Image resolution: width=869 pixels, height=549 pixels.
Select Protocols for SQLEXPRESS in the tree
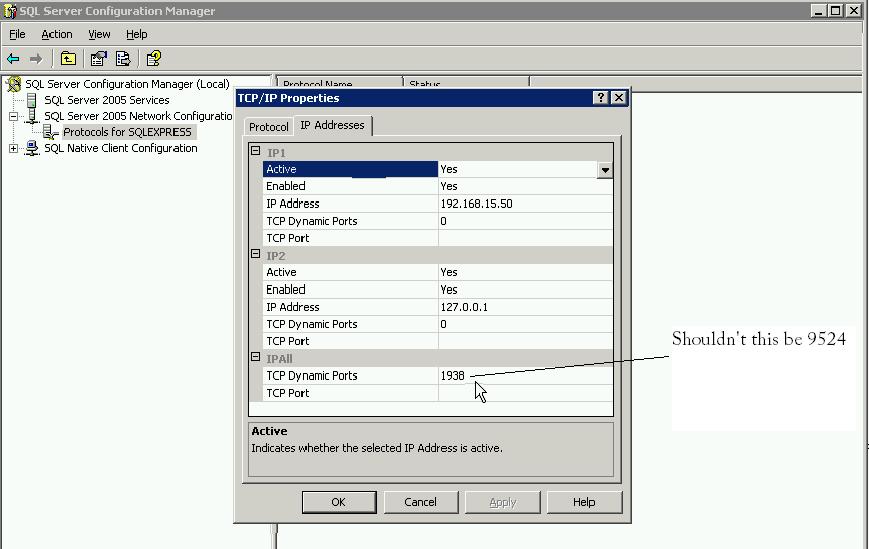coord(127,132)
